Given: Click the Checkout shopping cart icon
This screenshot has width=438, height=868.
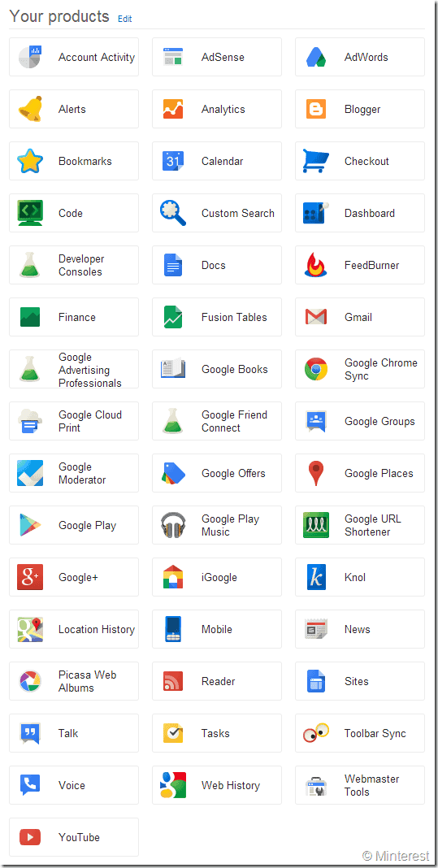Looking at the screenshot, I should point(316,161).
